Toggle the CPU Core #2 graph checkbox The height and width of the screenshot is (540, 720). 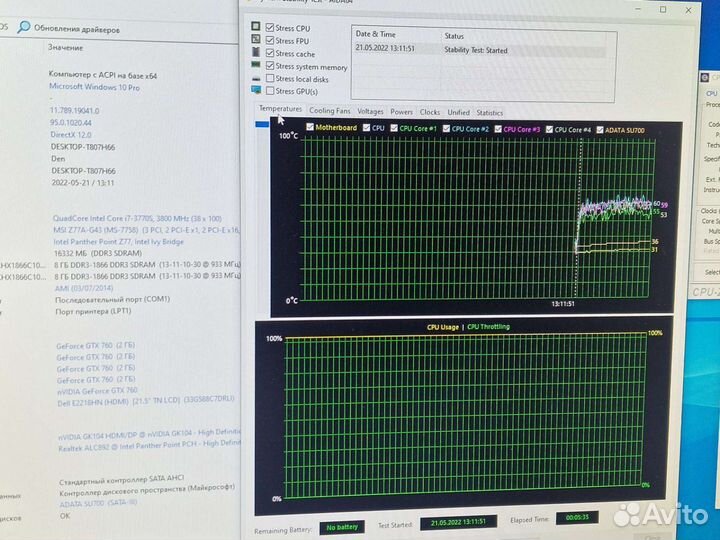[x=446, y=129]
